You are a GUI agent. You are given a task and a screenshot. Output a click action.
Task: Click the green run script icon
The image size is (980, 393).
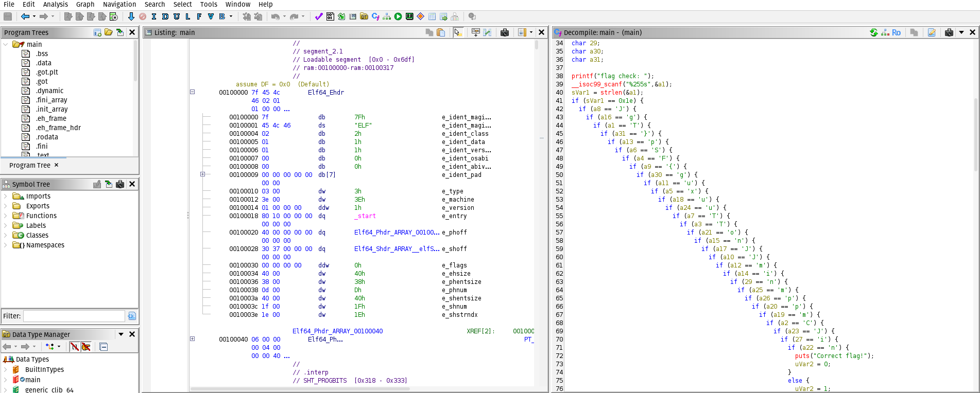(x=398, y=16)
